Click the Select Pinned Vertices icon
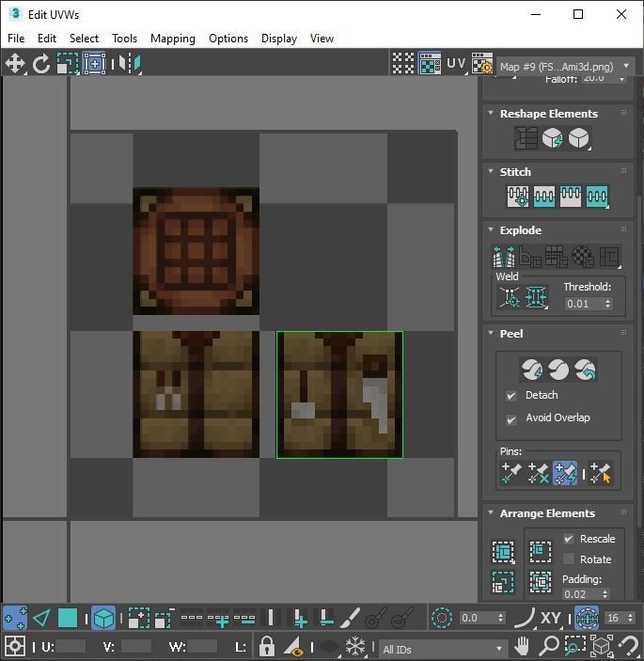 click(601, 473)
